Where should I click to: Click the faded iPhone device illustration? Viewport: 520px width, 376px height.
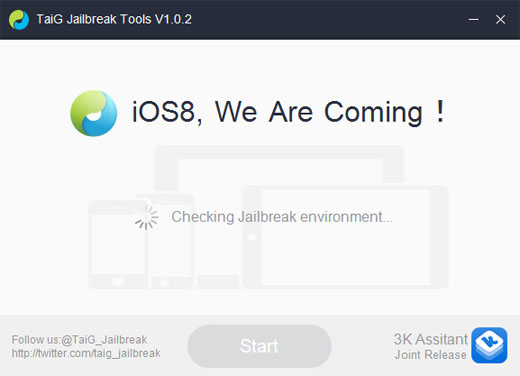(118, 245)
